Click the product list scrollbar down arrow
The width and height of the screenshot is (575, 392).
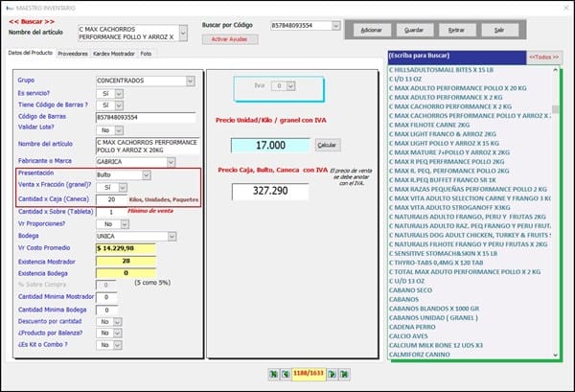(x=555, y=355)
